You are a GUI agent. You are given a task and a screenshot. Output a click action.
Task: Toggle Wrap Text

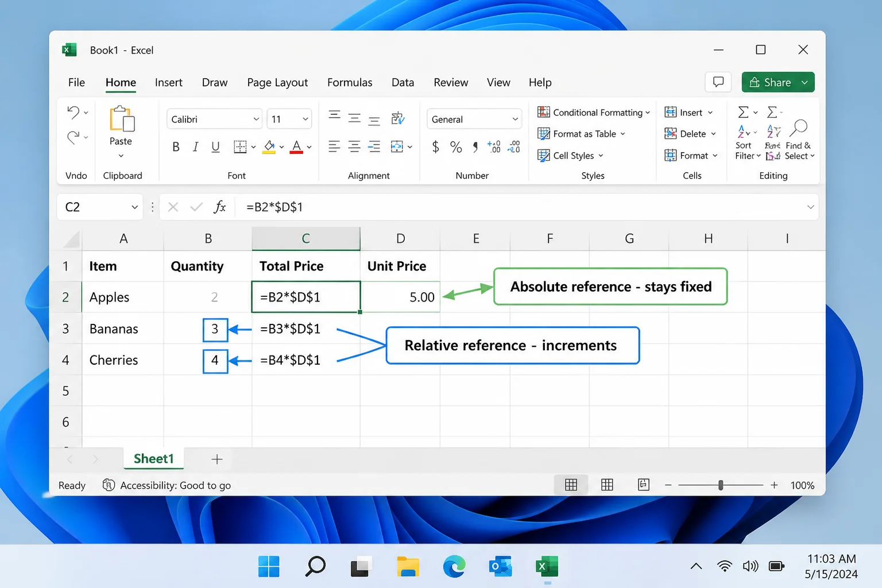click(398, 118)
